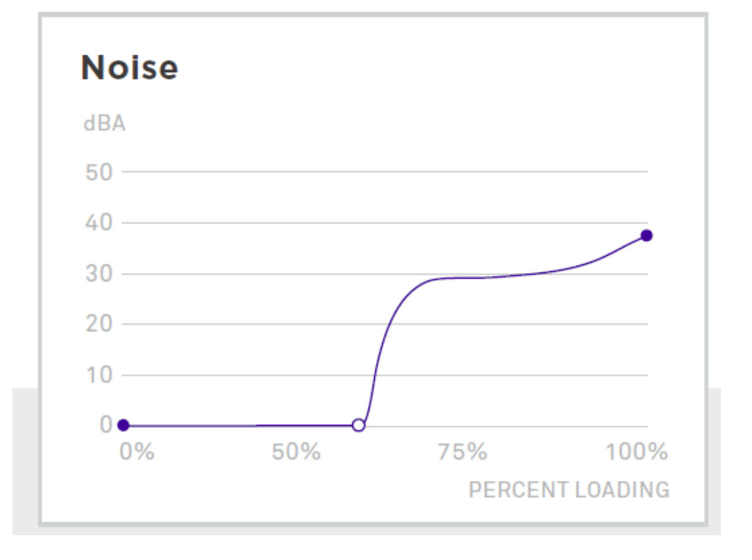Click the 0% x-axis label
752x560 pixels.
pos(137,451)
